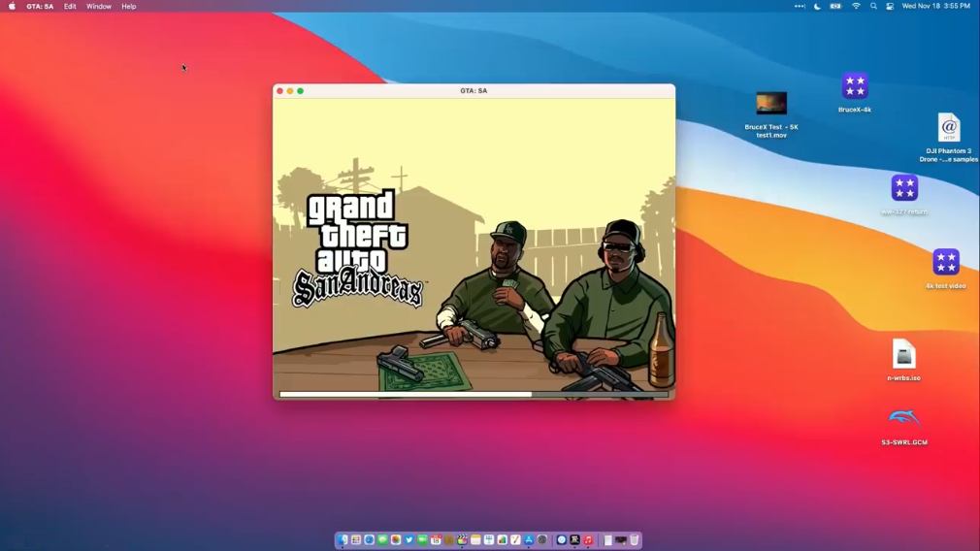Image resolution: width=980 pixels, height=551 pixels.
Task: Open the Edit menu
Action: (70, 6)
